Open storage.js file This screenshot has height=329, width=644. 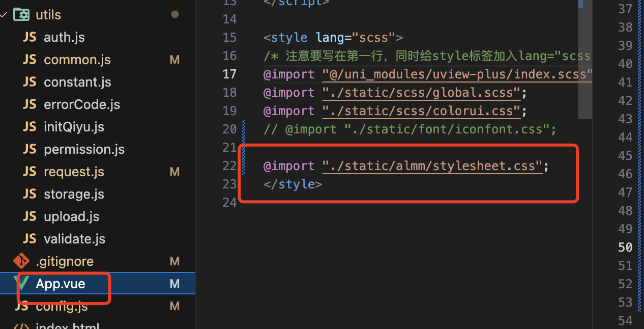74,194
